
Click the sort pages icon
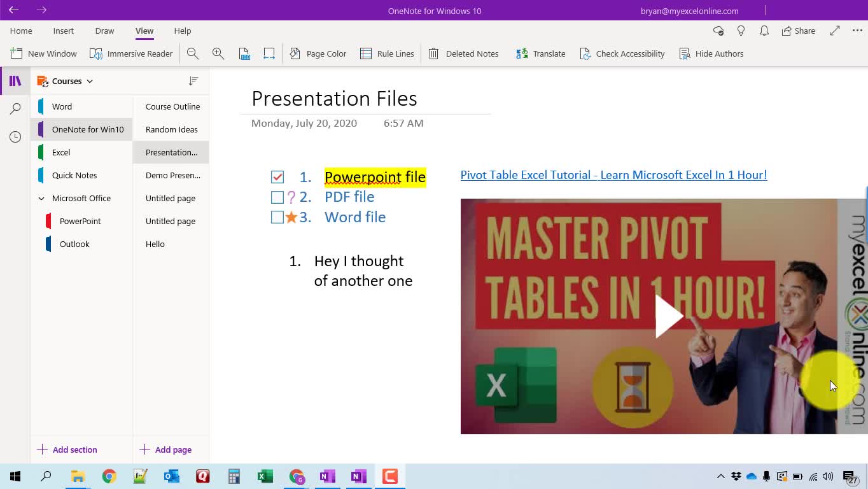pyautogui.click(x=193, y=81)
